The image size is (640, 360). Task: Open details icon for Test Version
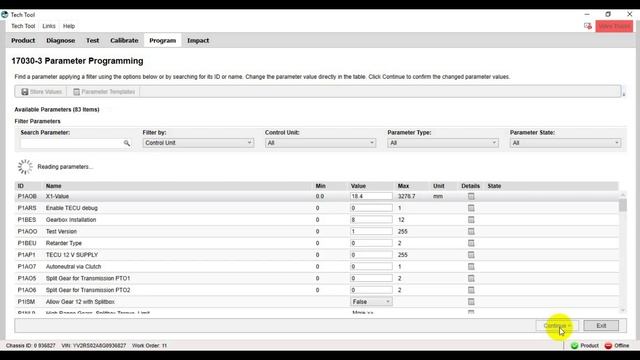pos(471,231)
